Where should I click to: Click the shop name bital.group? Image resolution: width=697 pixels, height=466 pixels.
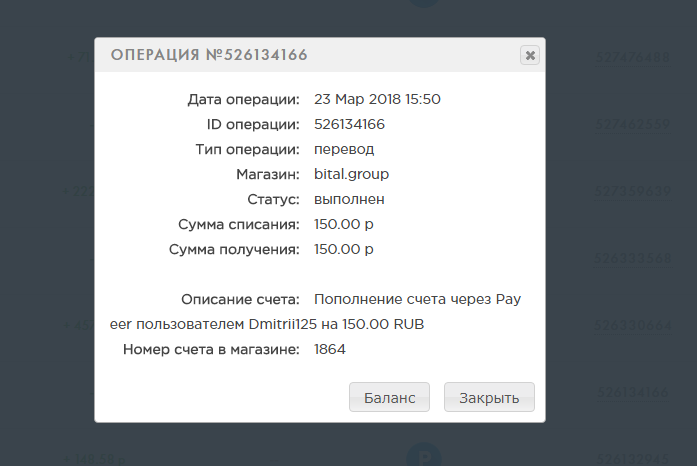tap(351, 174)
